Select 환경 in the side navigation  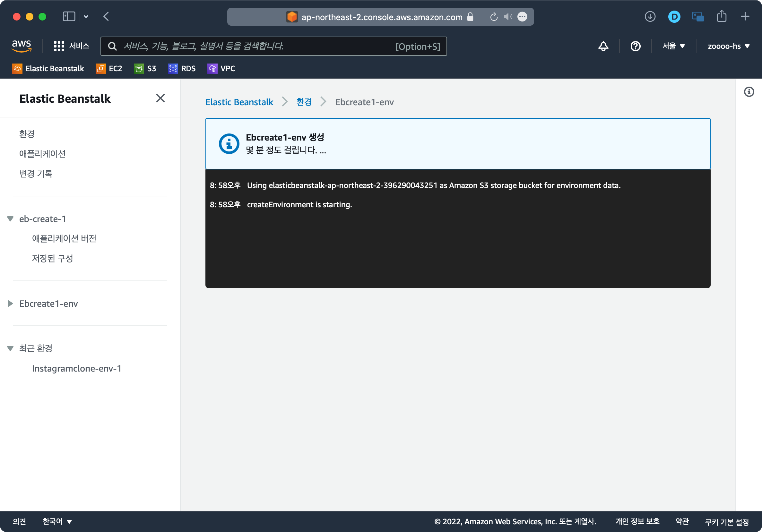(x=27, y=134)
